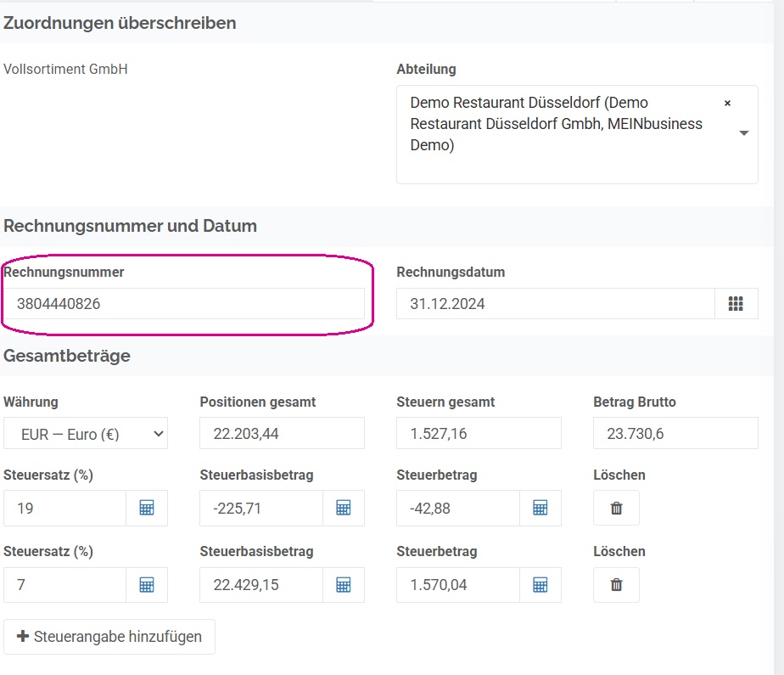
Task: Focus the Betrag Brutto field
Action: pos(675,433)
